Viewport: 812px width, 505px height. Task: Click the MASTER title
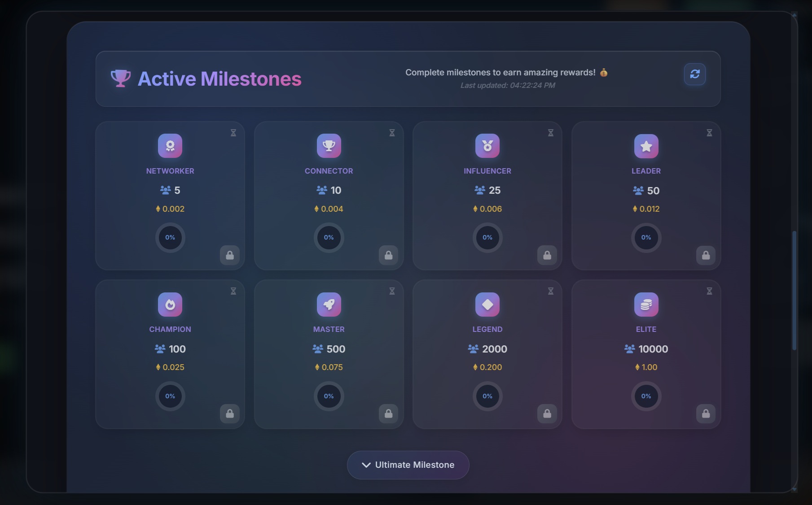click(x=329, y=329)
